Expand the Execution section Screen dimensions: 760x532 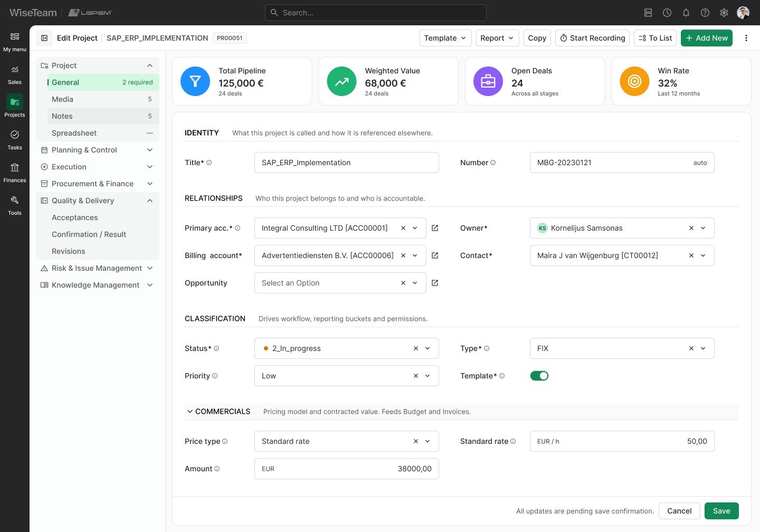(x=98, y=167)
